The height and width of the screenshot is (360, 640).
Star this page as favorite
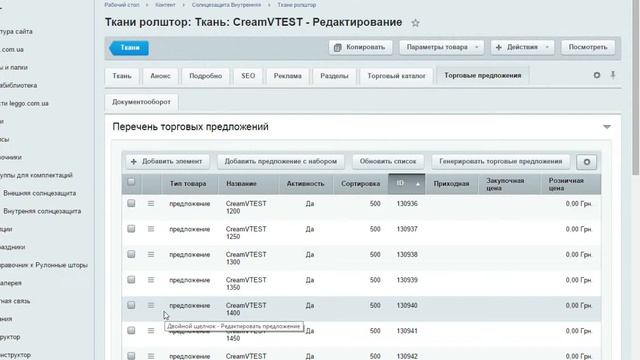(415, 23)
